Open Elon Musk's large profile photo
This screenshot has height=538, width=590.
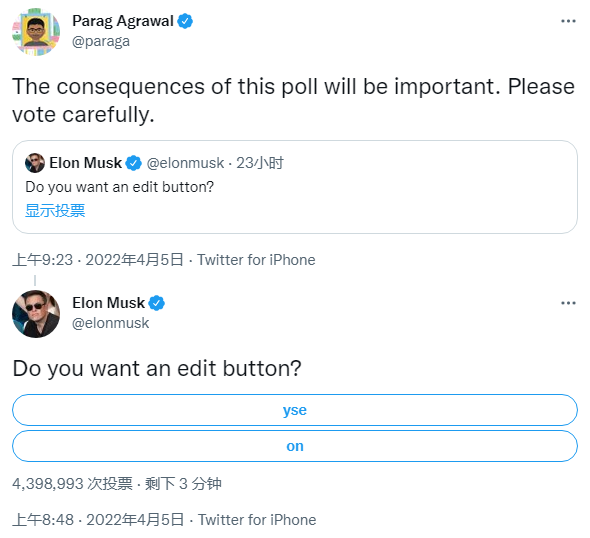click(x=36, y=313)
